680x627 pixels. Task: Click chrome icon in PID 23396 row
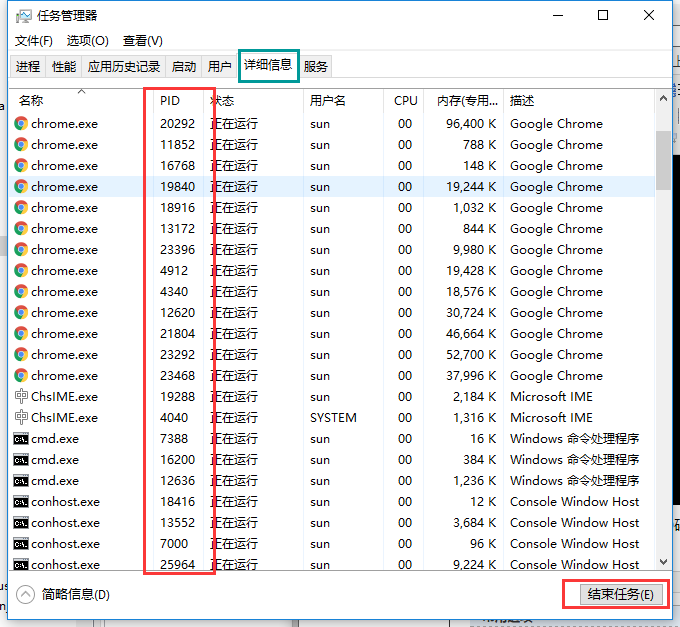click(x=21, y=250)
